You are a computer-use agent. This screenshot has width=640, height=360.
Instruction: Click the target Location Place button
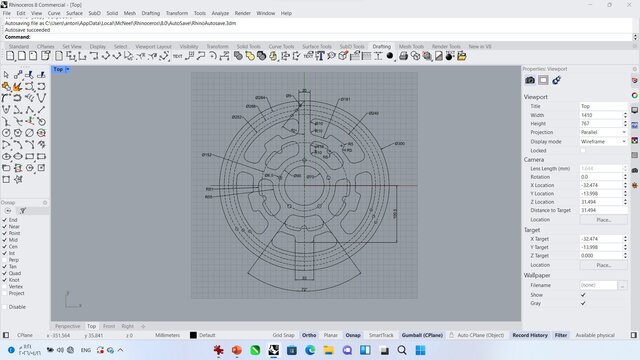click(x=603, y=265)
